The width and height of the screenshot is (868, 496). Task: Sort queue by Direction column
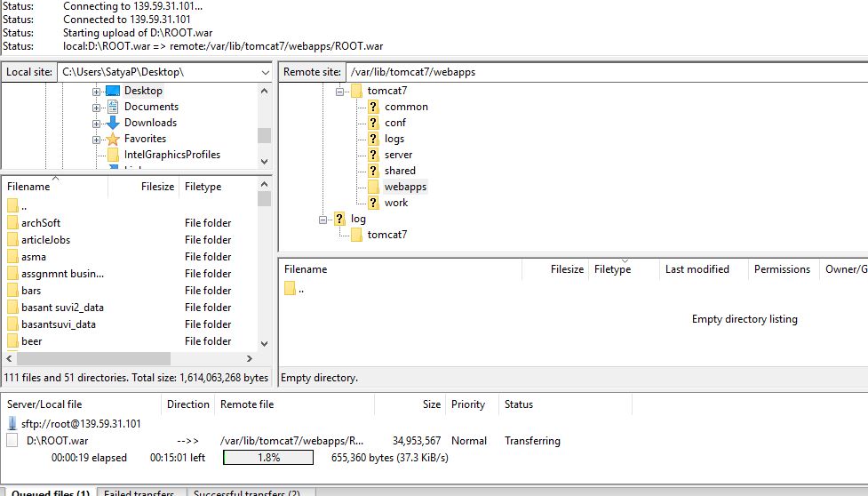(188, 404)
